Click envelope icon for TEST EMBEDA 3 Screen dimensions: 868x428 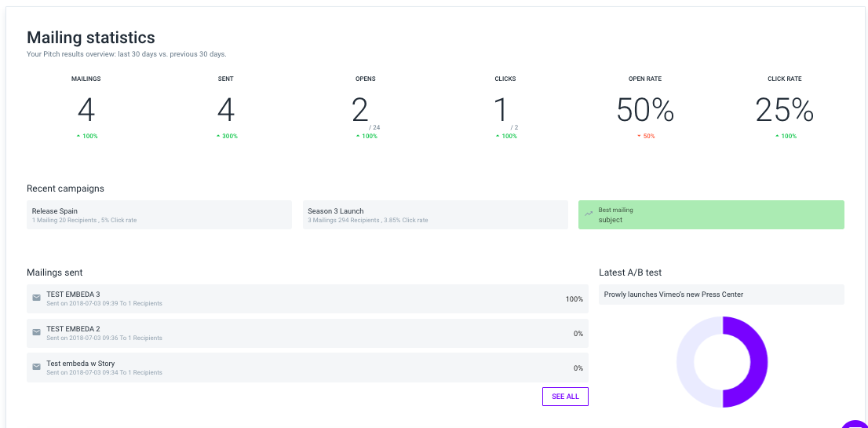pyautogui.click(x=37, y=298)
